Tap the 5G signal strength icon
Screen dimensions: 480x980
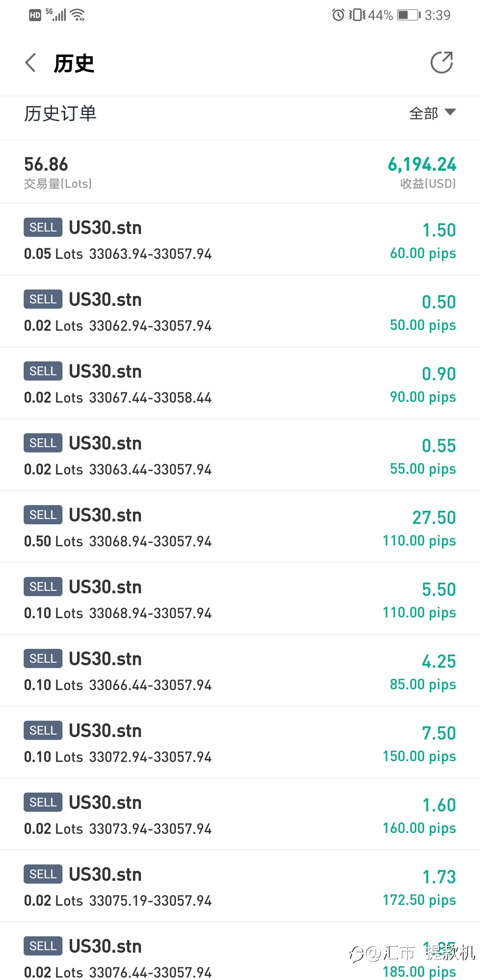click(x=57, y=15)
